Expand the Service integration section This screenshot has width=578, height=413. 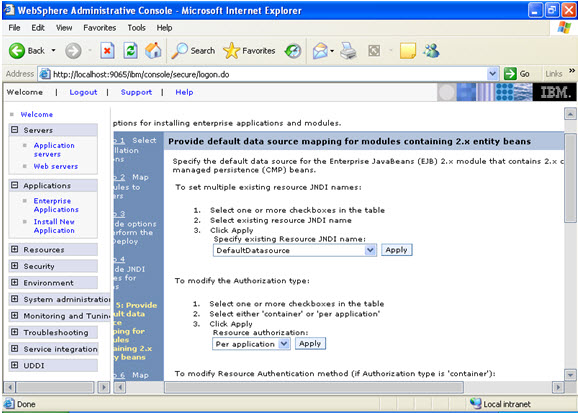tap(14, 349)
